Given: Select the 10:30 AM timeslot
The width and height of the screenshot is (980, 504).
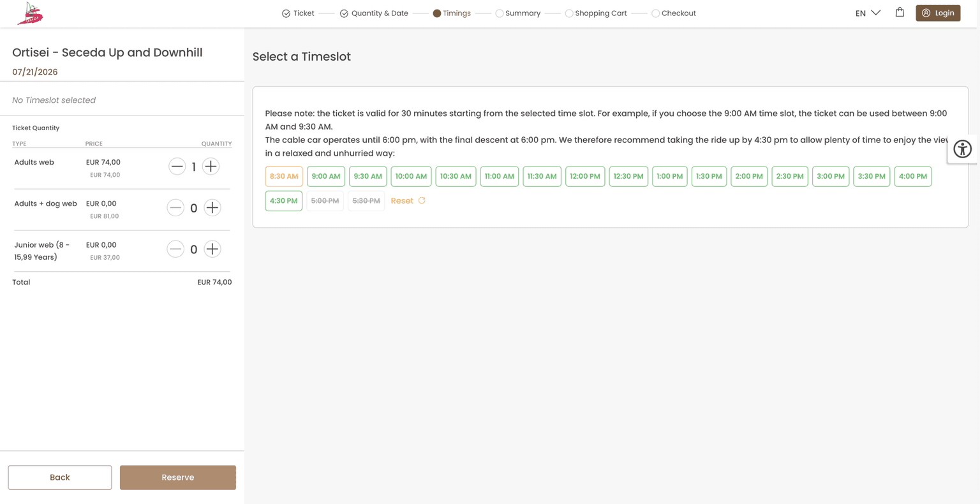Looking at the screenshot, I should [456, 176].
